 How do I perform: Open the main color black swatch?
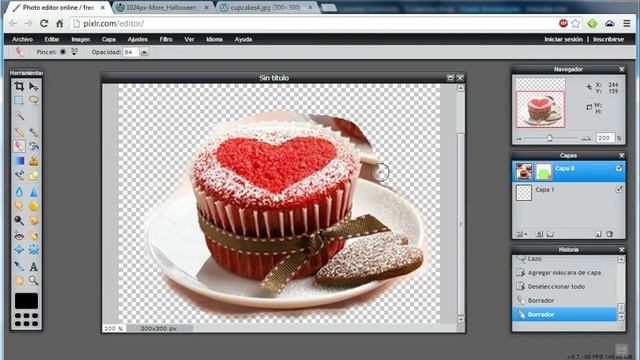(x=27, y=301)
